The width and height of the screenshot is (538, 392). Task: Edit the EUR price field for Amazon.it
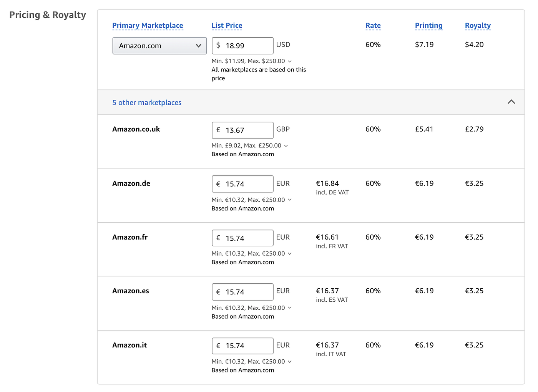click(242, 346)
